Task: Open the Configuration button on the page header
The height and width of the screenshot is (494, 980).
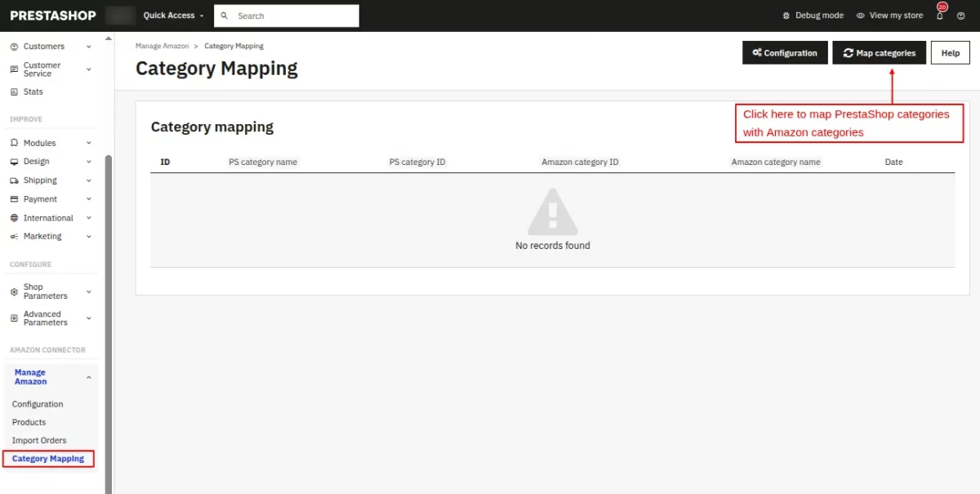Action: pos(784,52)
